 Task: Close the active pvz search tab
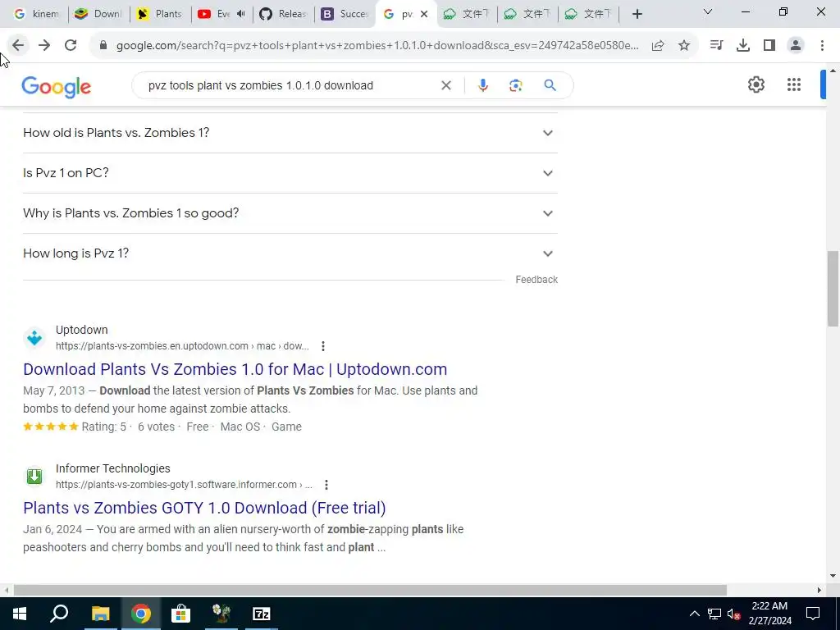tap(424, 14)
